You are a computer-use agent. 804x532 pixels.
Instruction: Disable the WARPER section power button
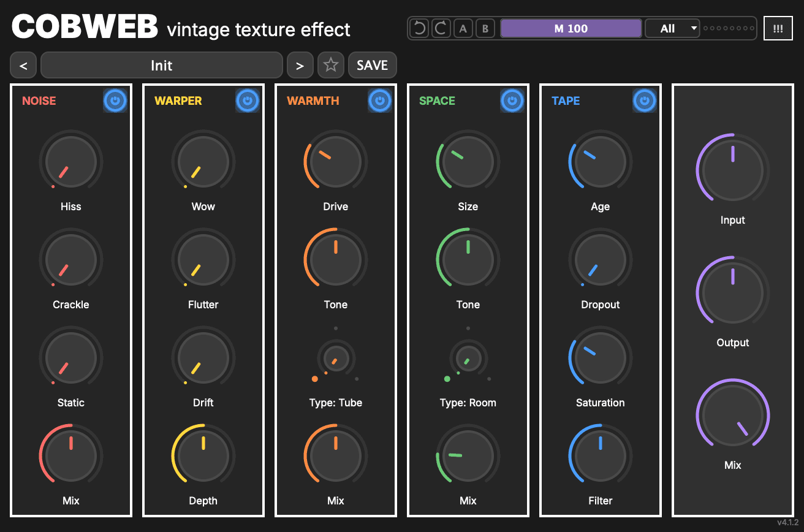pyautogui.click(x=248, y=101)
